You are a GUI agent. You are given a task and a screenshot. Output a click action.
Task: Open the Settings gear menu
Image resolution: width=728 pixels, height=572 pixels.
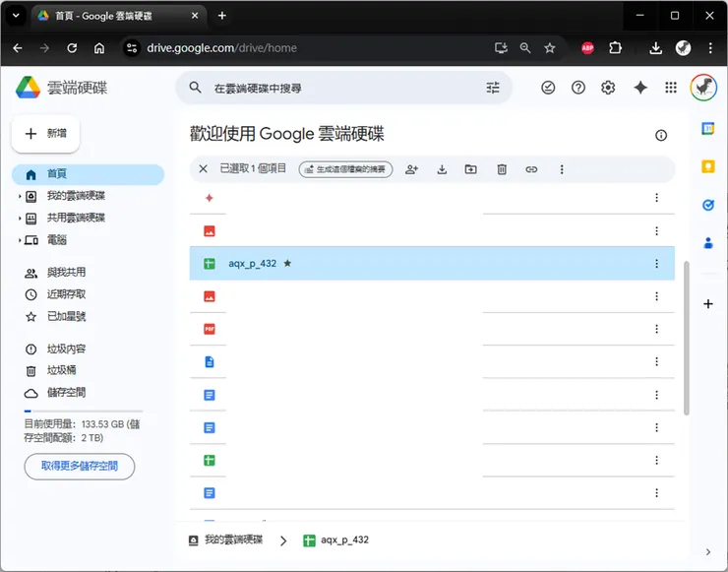608,88
